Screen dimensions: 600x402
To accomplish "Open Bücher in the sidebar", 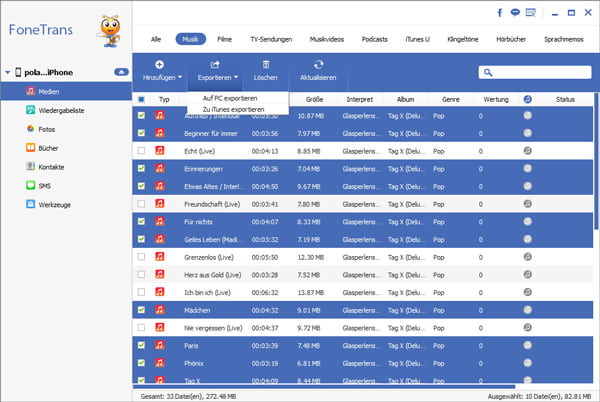I will 49,147.
